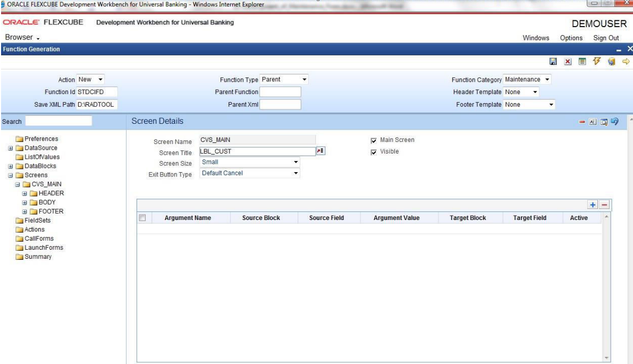Open the Header Template dropdown

[521, 92]
